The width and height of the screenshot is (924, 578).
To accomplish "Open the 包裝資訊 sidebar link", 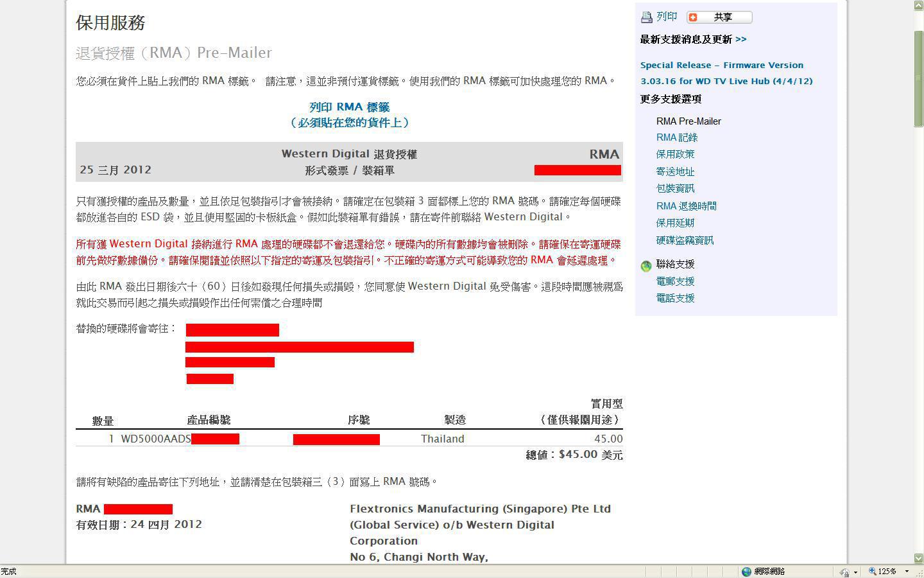I will (x=675, y=188).
